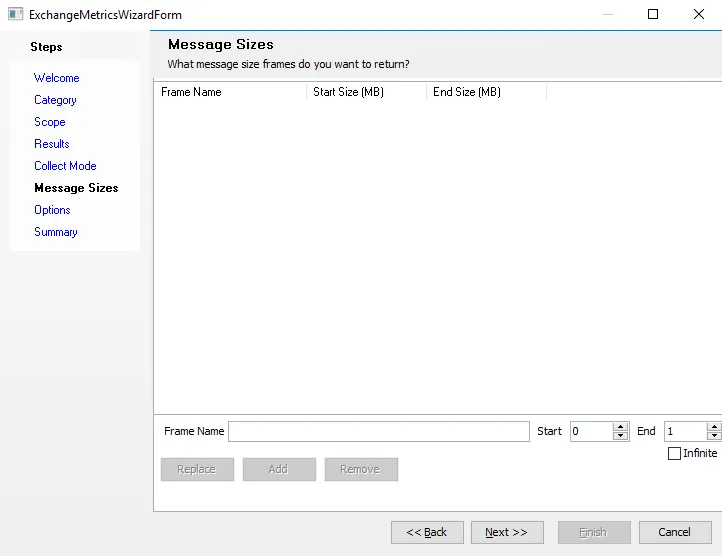This screenshot has width=722, height=556.
Task: Select the Message Sizes step
Action: tap(76, 188)
